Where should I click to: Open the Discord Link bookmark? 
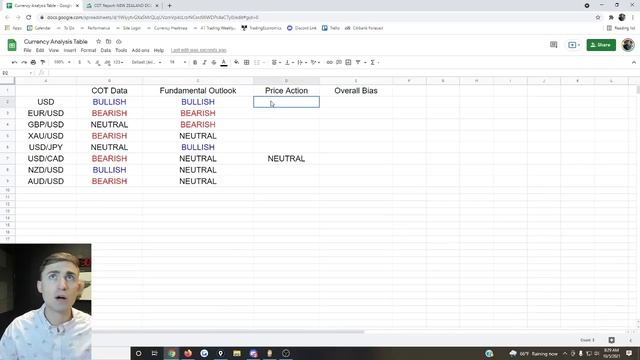point(302,28)
